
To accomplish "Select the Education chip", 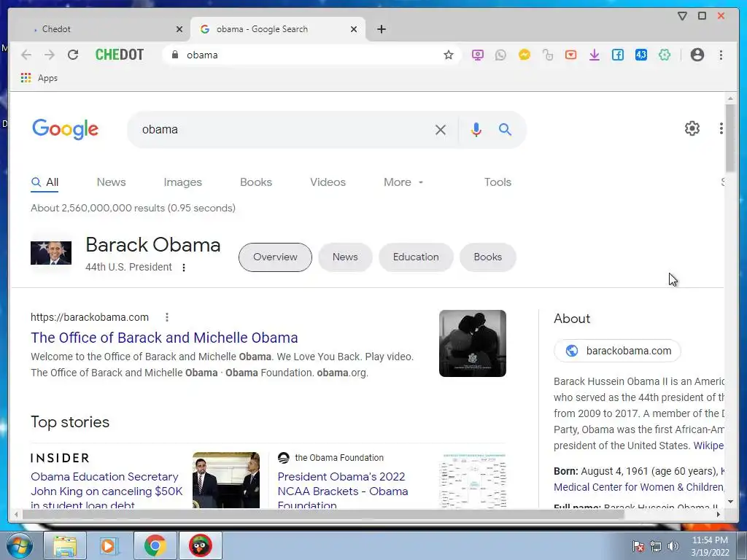I will 416,257.
